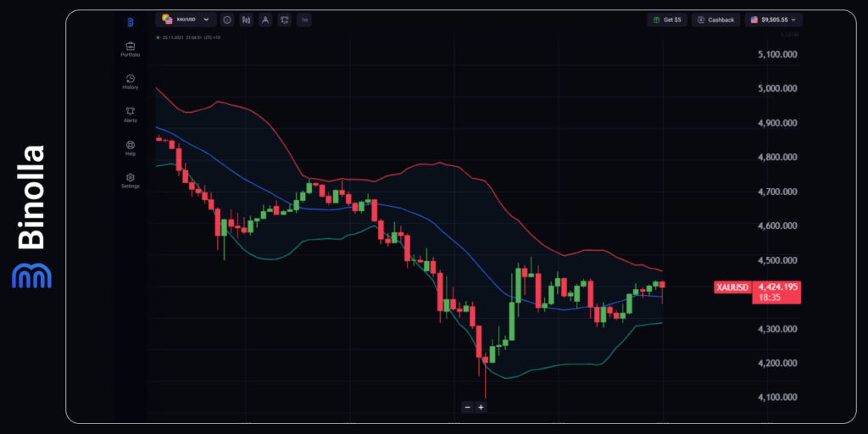Open the Help section
Image resolution: width=868 pixels, height=434 pixels.
point(130,147)
